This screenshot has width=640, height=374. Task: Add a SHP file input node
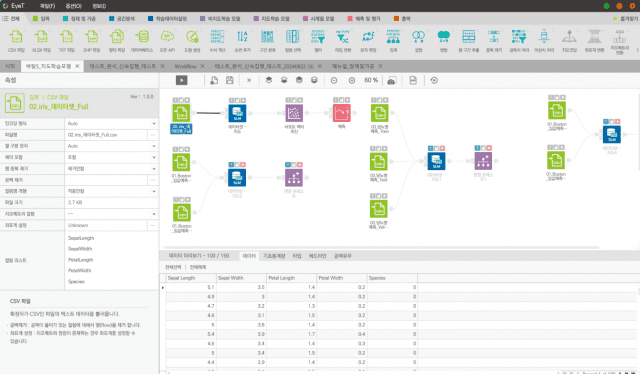point(91,41)
